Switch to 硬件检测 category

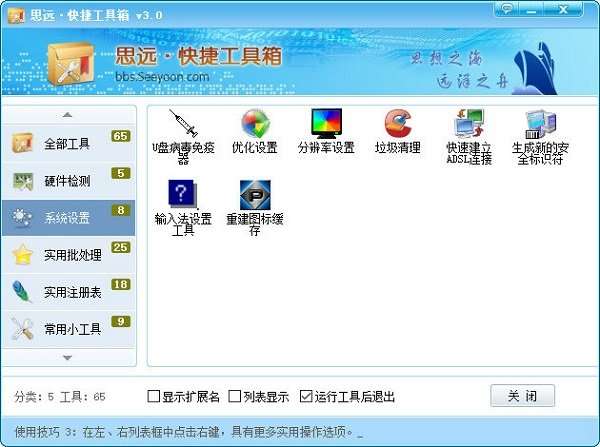pos(69,181)
